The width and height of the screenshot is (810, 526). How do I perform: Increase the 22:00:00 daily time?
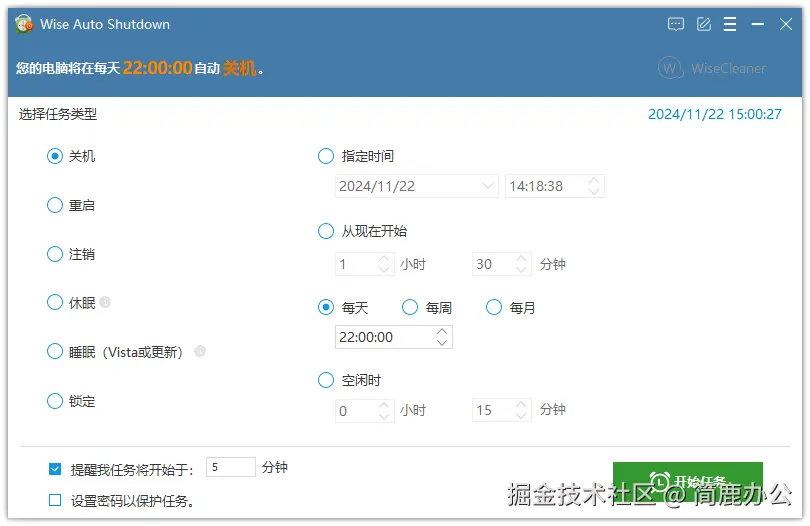point(442,331)
